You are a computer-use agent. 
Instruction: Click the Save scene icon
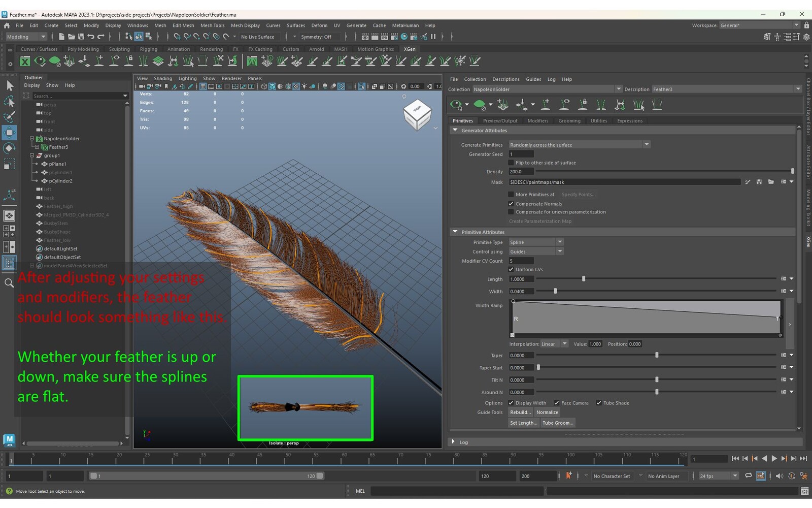coord(81,37)
